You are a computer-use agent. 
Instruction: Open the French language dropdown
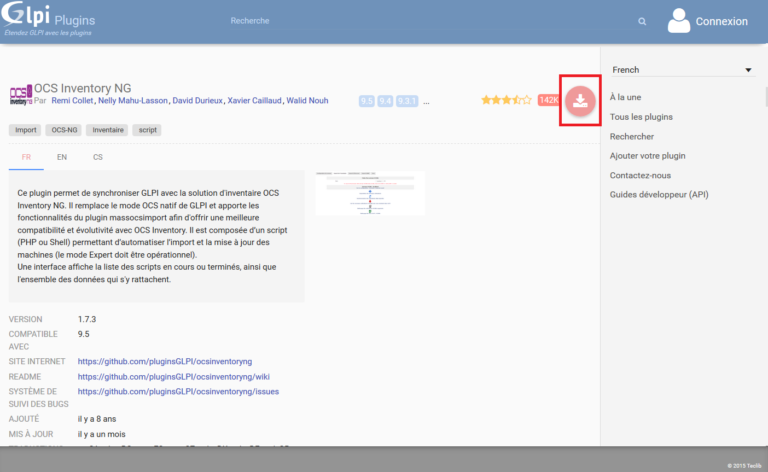click(681, 70)
